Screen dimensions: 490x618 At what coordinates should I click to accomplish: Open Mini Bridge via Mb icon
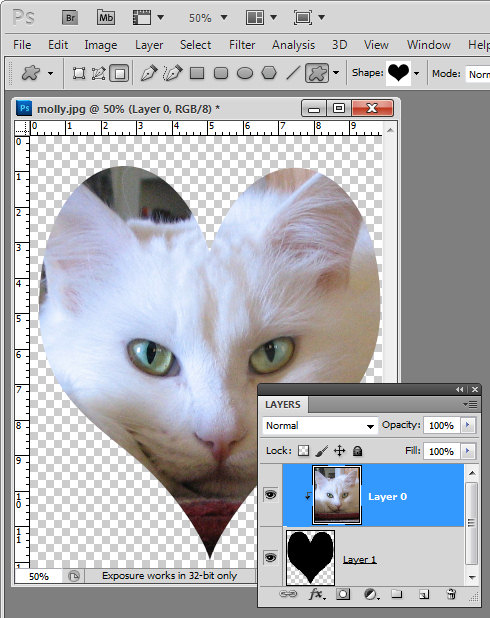106,17
